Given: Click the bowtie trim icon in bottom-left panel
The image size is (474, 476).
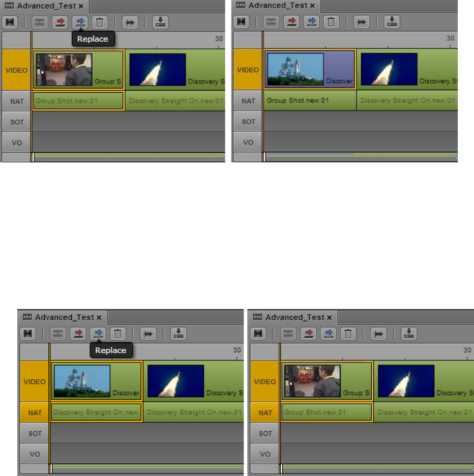Looking at the screenshot, I should click(x=28, y=333).
